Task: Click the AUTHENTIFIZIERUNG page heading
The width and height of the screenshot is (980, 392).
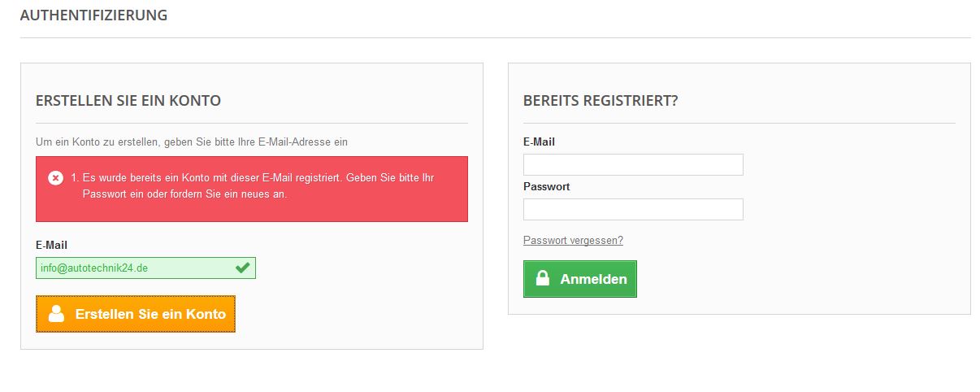Action: pos(93,15)
